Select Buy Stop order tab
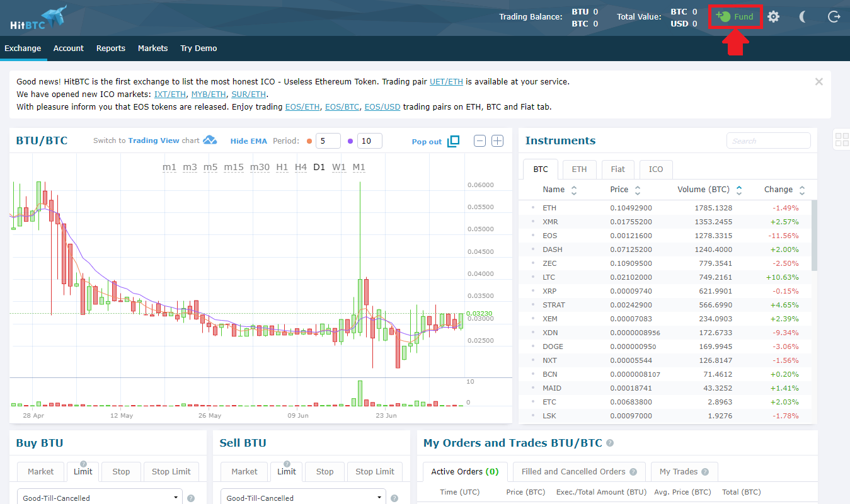 (121, 471)
